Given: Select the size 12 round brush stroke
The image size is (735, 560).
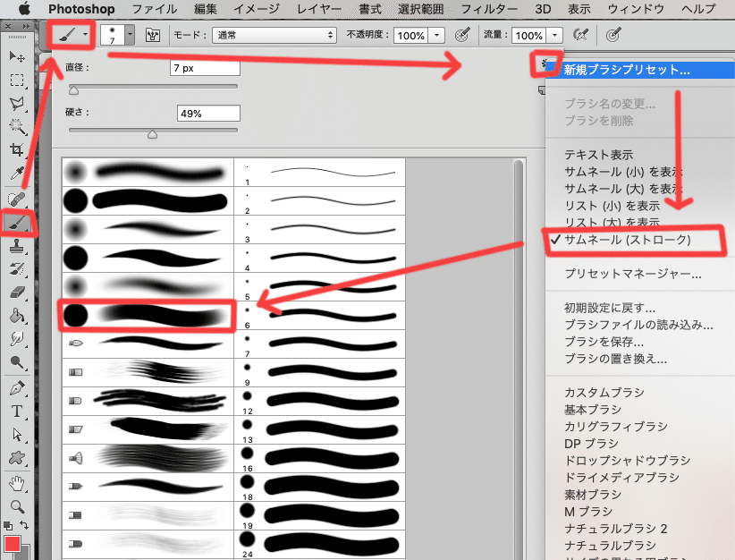Looking at the screenshot, I should [320, 401].
